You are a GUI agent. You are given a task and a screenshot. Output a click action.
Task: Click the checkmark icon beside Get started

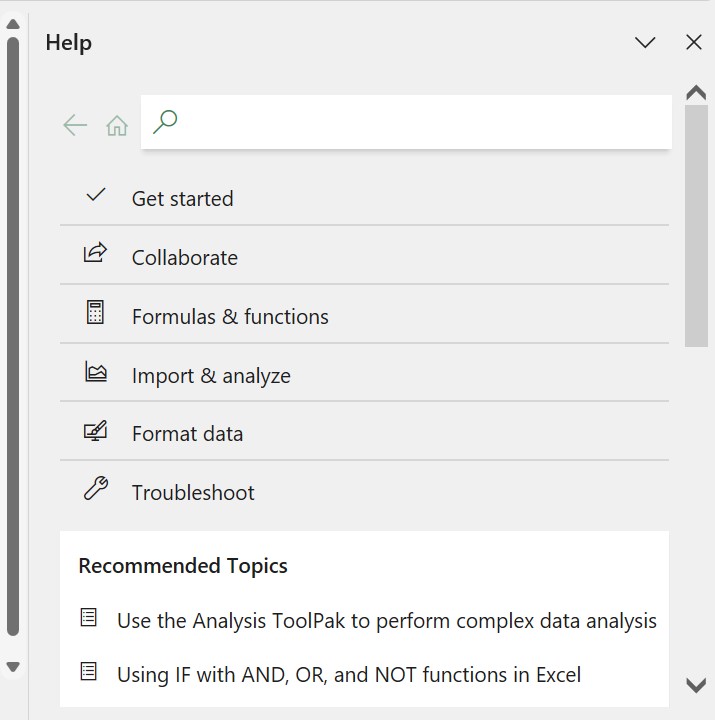coord(96,195)
